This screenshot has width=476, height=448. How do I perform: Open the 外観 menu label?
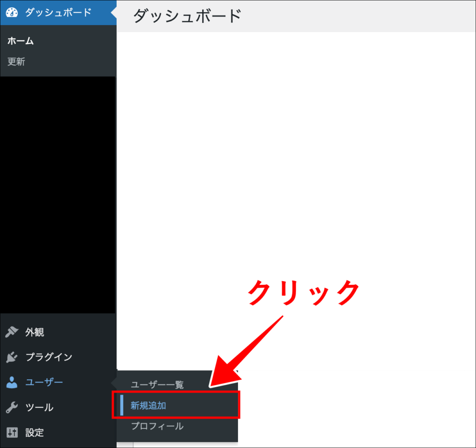tap(34, 332)
